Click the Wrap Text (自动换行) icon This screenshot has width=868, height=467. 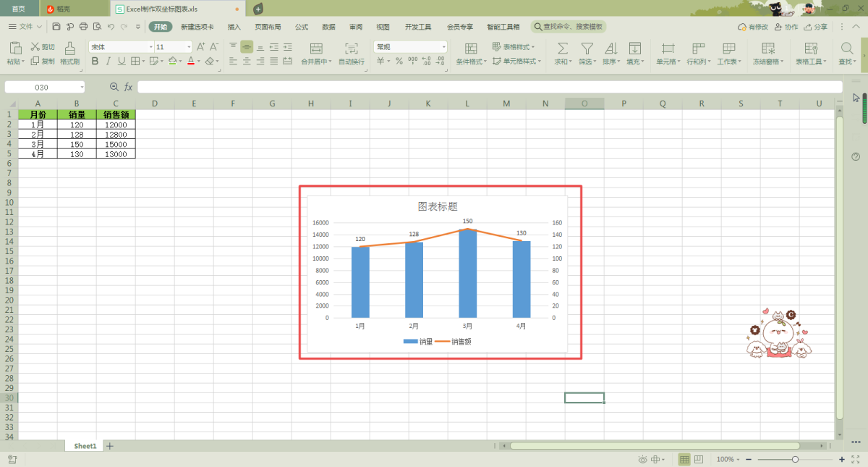(x=352, y=49)
